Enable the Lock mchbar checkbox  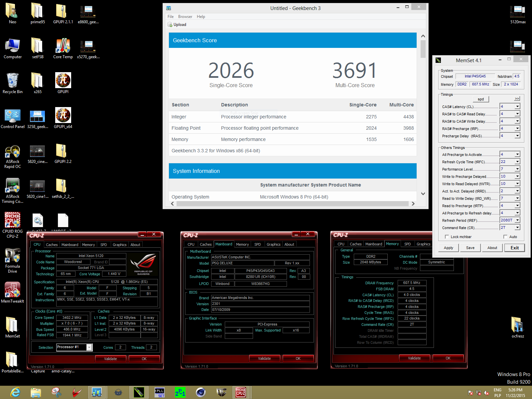pos(447,237)
